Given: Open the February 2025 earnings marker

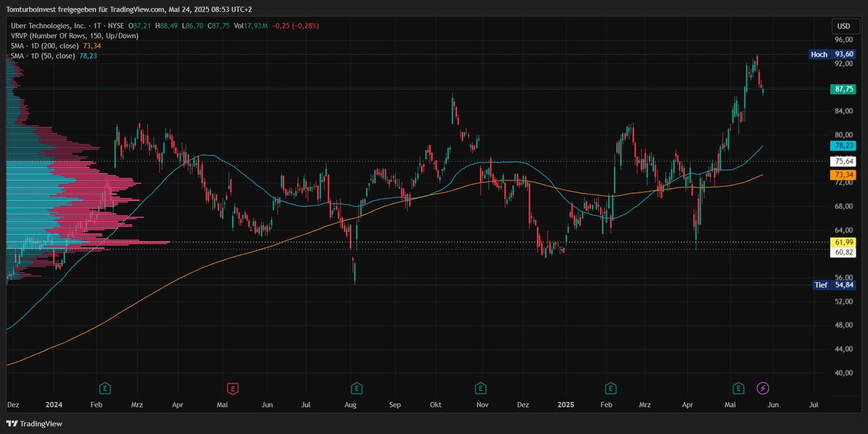Looking at the screenshot, I should 611,389.
